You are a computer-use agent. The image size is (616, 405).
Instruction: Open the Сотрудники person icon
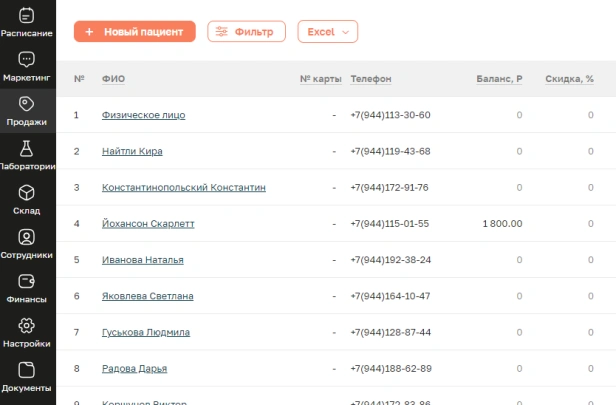[27, 237]
